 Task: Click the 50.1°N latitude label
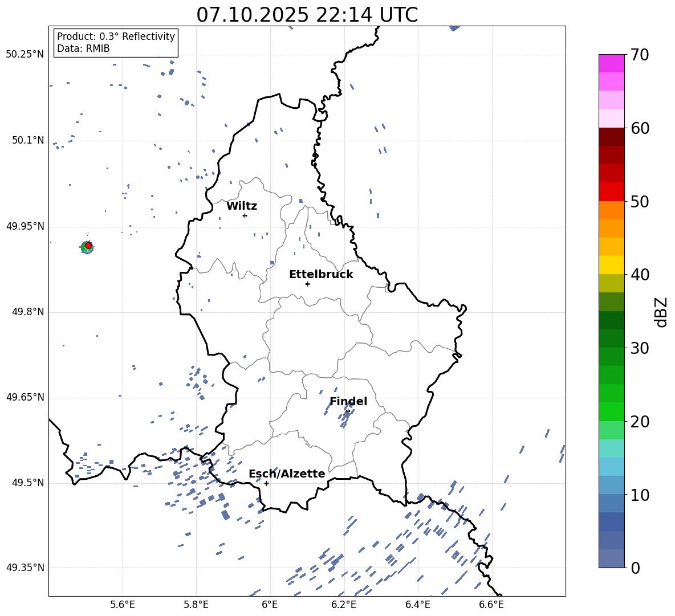coord(27,140)
